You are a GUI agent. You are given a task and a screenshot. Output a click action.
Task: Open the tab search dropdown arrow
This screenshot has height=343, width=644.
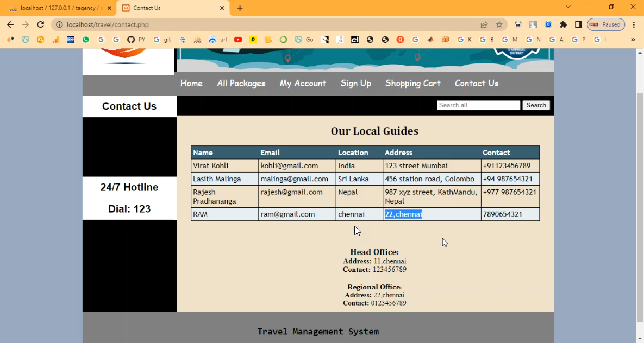[x=568, y=7]
